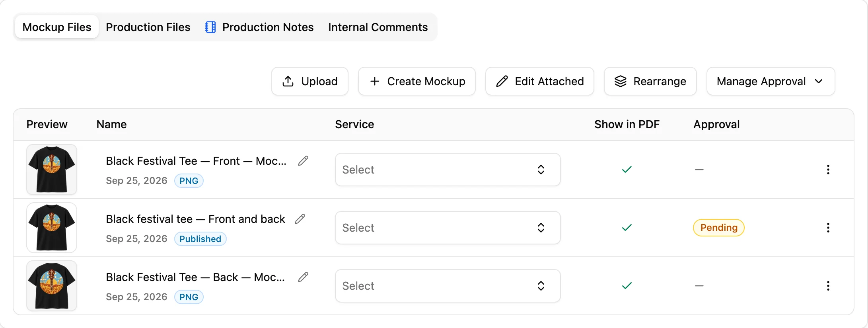The width and height of the screenshot is (868, 328).
Task: Open kebab menu for Front and back row
Action: (x=828, y=228)
